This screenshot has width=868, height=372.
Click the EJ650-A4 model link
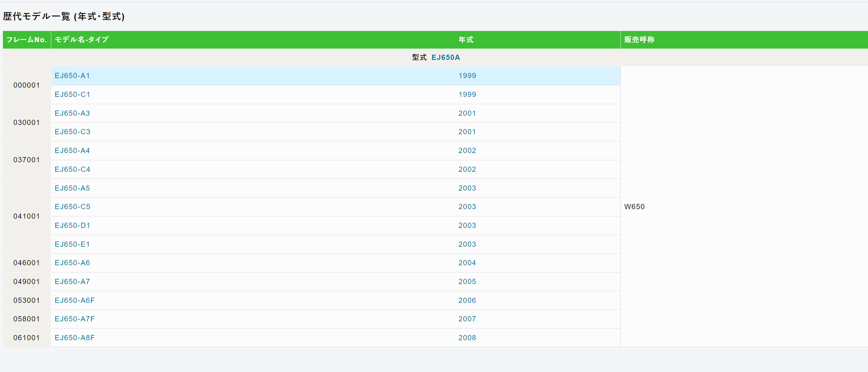[x=72, y=151]
